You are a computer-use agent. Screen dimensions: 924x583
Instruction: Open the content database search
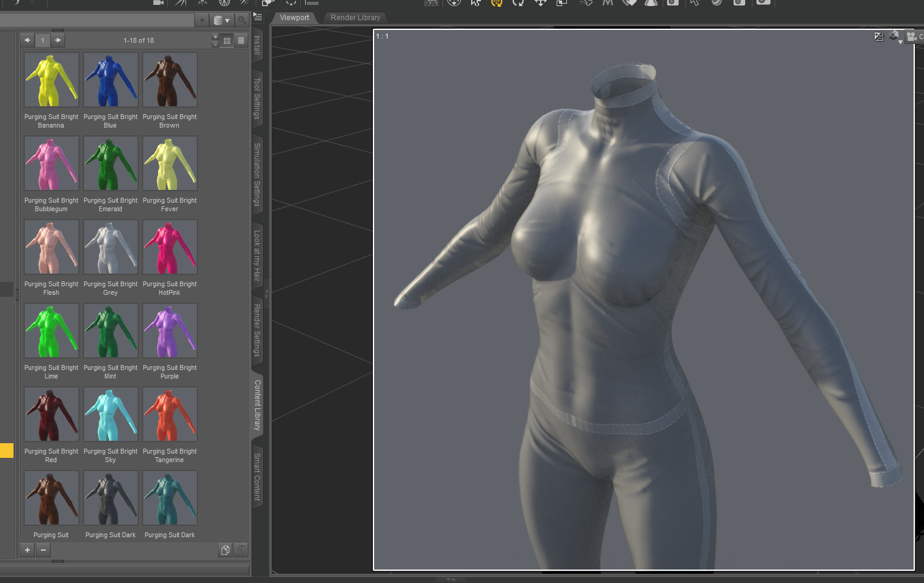coord(242,20)
